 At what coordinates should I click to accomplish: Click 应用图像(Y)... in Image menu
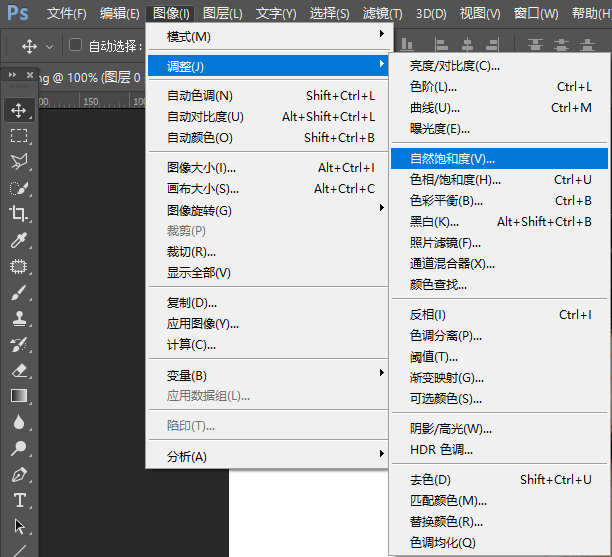(268, 324)
